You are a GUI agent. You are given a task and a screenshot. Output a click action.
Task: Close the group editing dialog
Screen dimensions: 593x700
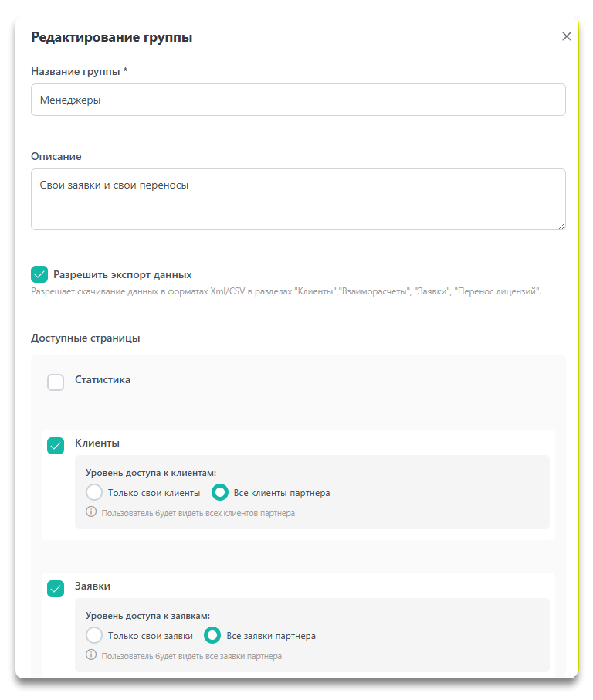pyautogui.click(x=567, y=36)
